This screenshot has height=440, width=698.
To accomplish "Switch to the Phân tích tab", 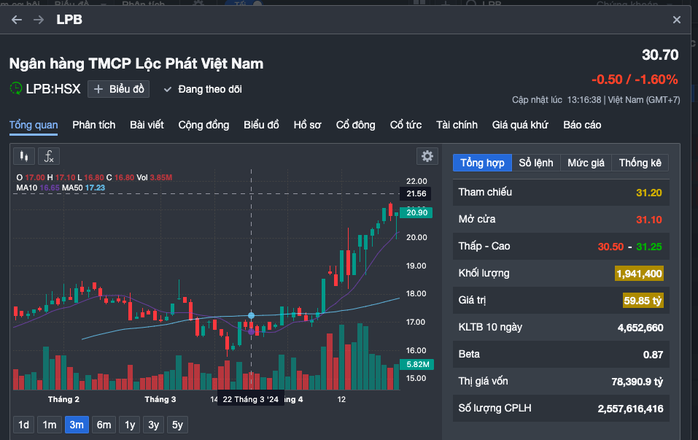I will (94, 125).
